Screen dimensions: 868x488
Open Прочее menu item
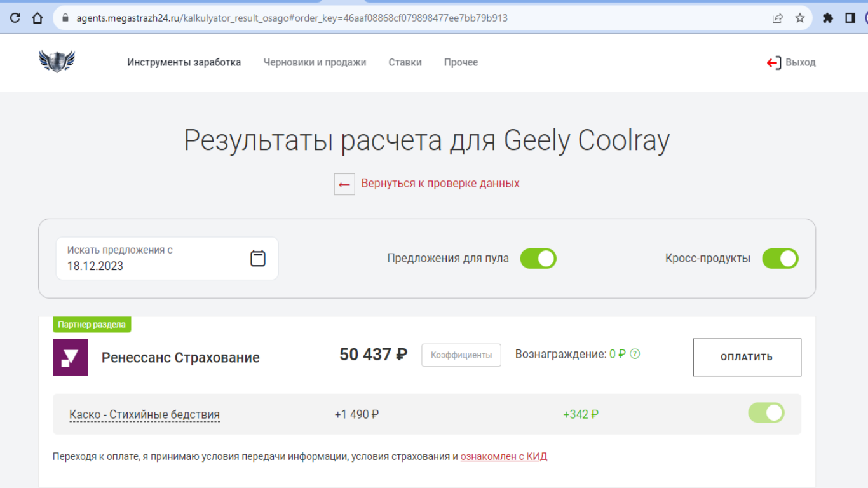tap(461, 62)
